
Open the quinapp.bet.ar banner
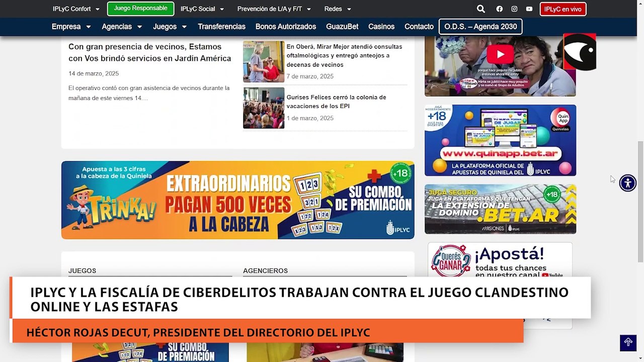500,140
